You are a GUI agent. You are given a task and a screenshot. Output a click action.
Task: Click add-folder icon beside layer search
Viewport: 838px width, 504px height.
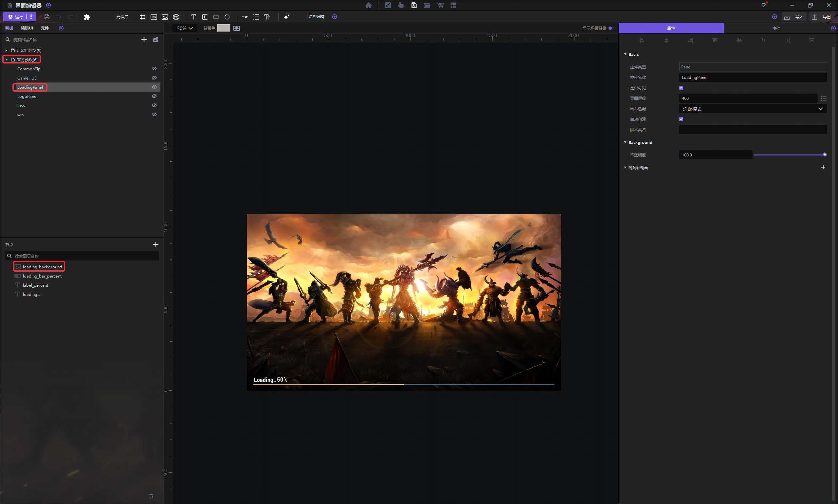click(155, 40)
